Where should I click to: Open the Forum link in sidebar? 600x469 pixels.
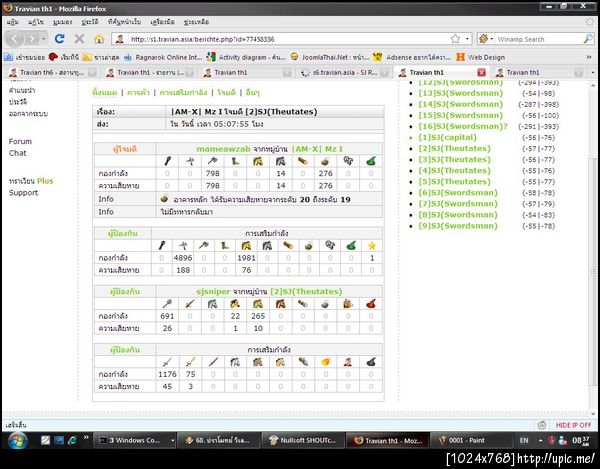20,141
